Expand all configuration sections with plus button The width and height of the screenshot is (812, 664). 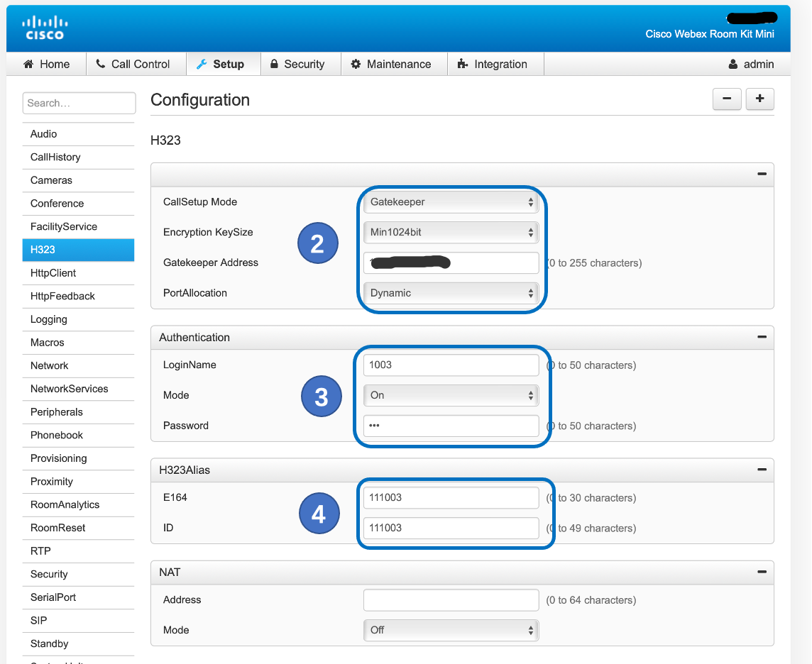[x=759, y=99]
